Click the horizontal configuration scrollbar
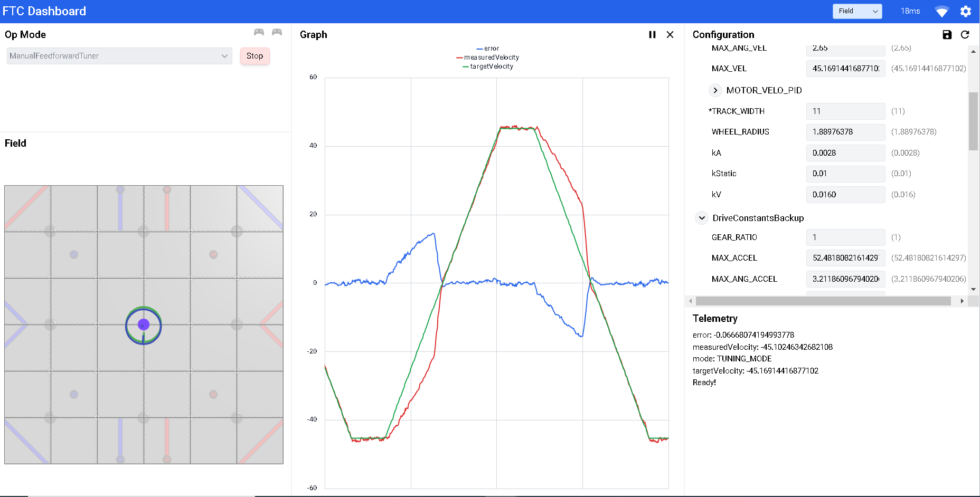The image size is (980, 497). coord(824,301)
